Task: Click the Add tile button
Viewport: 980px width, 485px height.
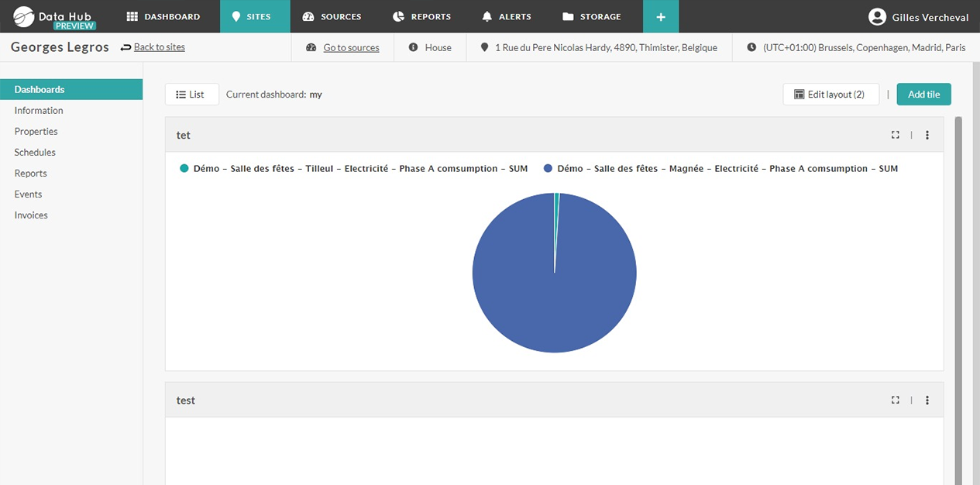Action: pyautogui.click(x=923, y=95)
